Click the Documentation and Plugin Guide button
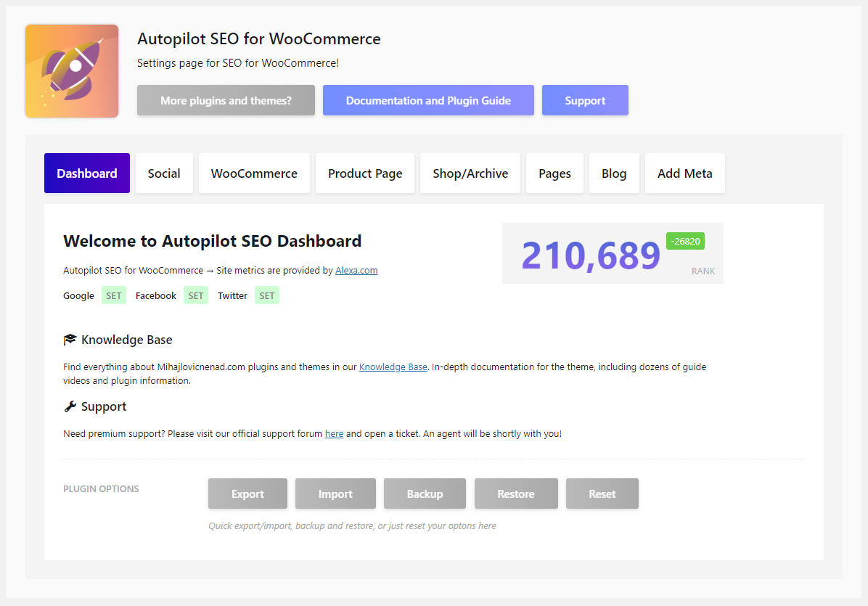The width and height of the screenshot is (868, 606). [427, 100]
